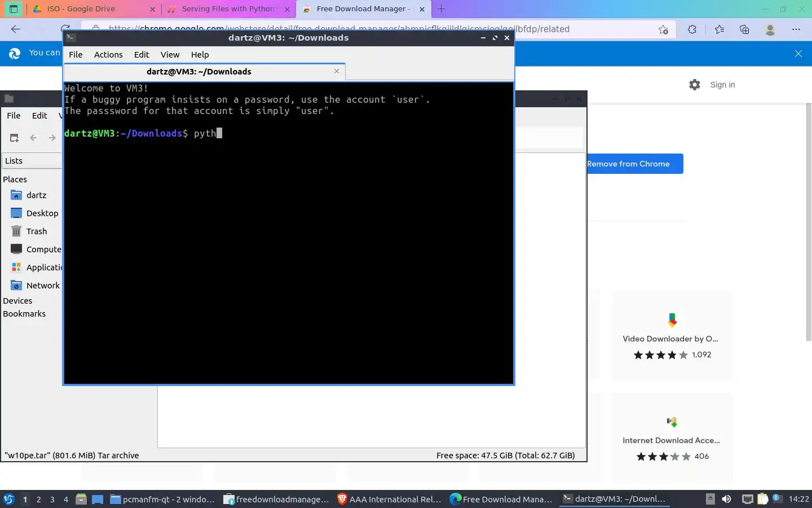Click the browser address bar URL
Image resolution: width=812 pixels, height=508 pixels.
pos(339,29)
